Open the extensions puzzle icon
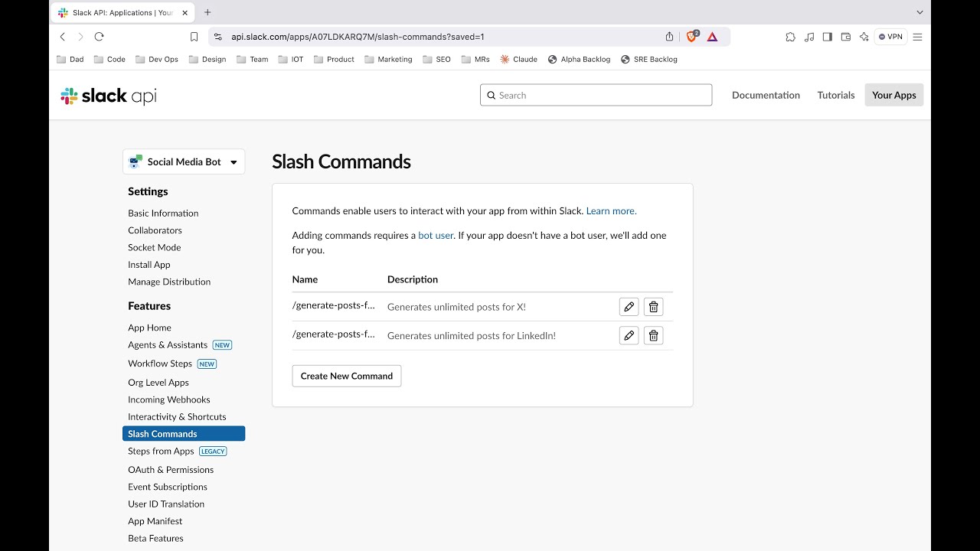980x551 pixels. 790,37
